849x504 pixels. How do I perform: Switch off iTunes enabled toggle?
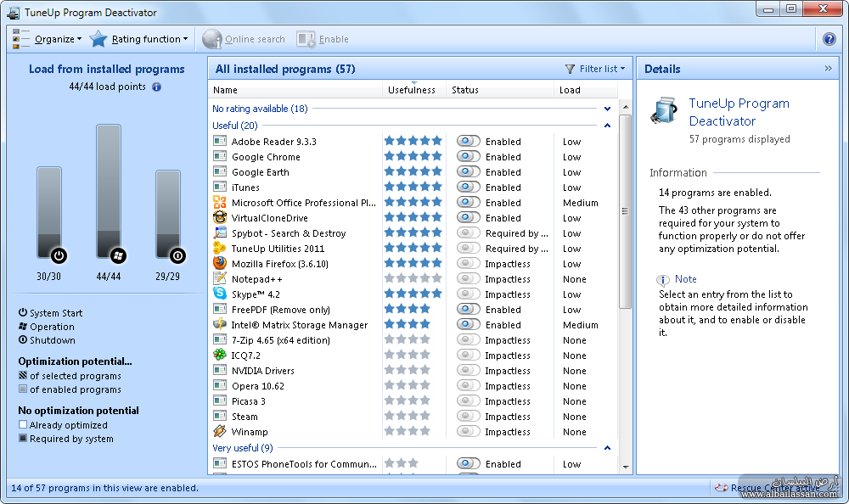click(469, 187)
